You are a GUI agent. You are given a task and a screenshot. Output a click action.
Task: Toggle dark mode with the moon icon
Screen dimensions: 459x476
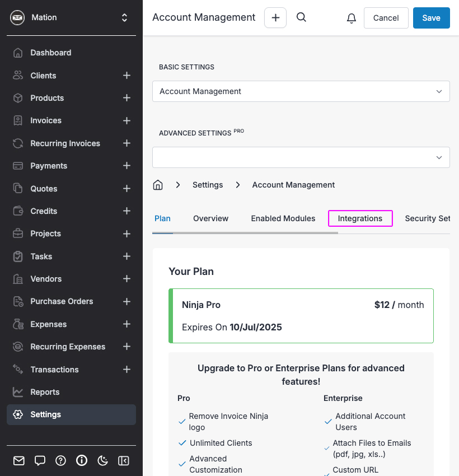tap(102, 460)
